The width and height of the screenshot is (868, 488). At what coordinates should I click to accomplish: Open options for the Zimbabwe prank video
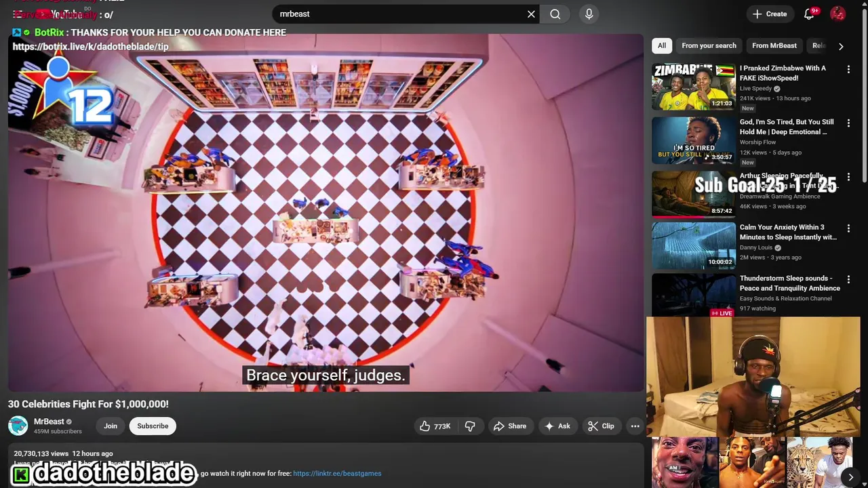848,69
